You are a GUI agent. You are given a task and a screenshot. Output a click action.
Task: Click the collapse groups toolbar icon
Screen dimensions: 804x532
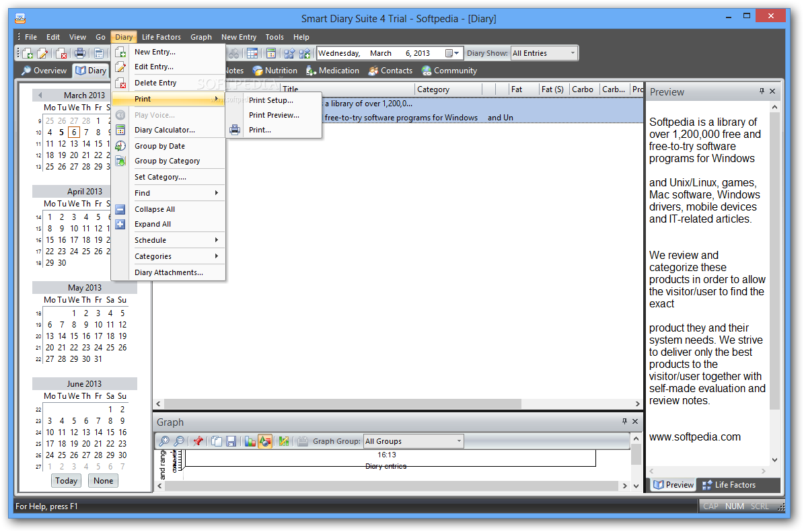coord(290,53)
